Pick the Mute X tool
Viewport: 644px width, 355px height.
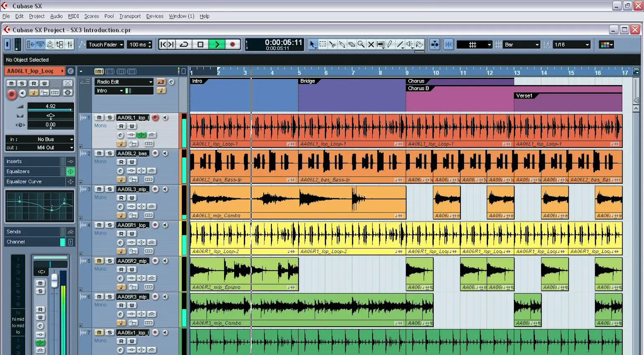tap(371, 45)
